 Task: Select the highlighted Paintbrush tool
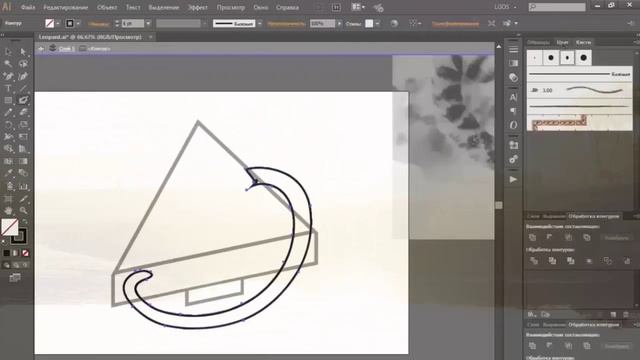(x=23, y=100)
